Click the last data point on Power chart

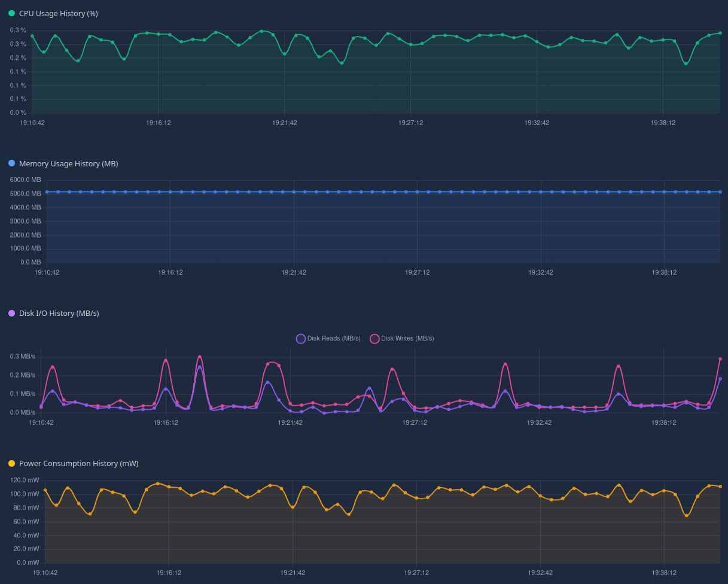coord(720,486)
